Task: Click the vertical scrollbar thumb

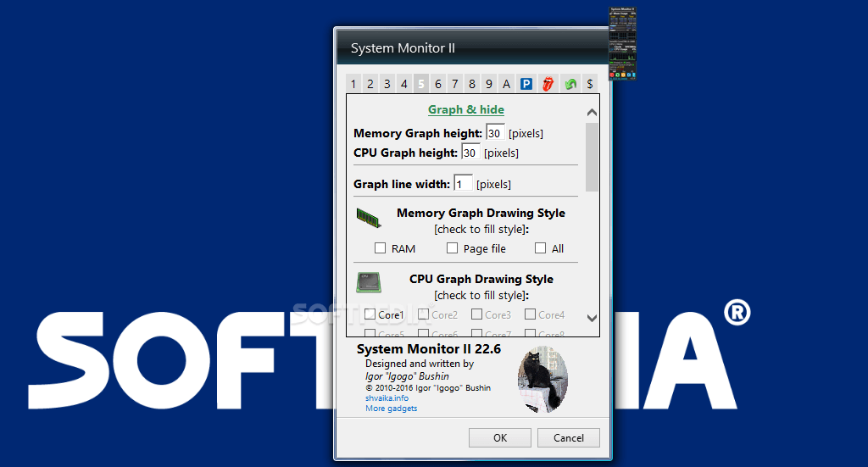Action: [x=592, y=157]
